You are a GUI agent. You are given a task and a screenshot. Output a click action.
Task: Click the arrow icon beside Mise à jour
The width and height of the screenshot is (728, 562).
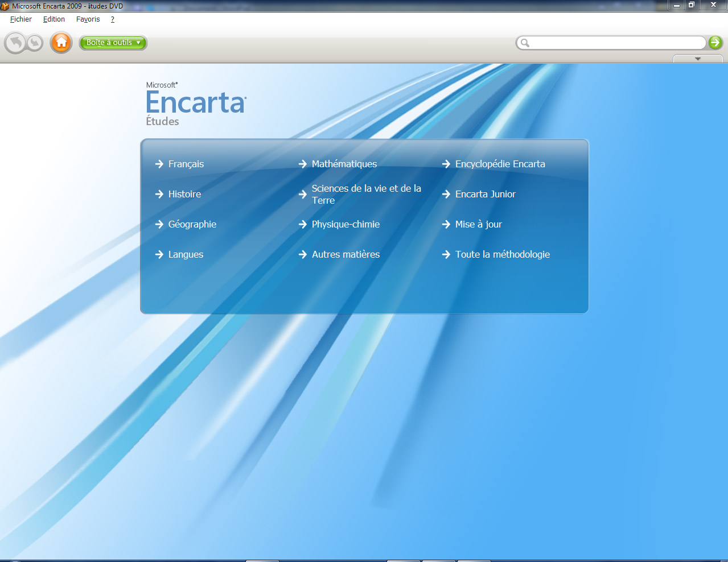(446, 224)
